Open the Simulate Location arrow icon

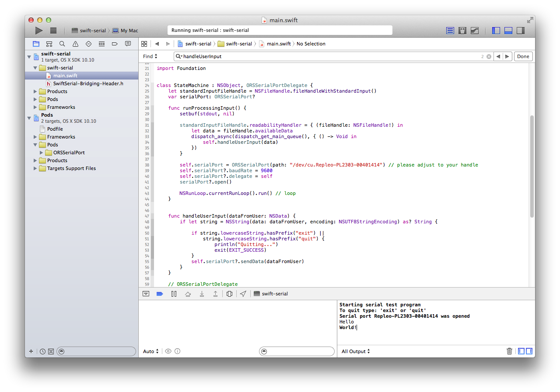243,294
